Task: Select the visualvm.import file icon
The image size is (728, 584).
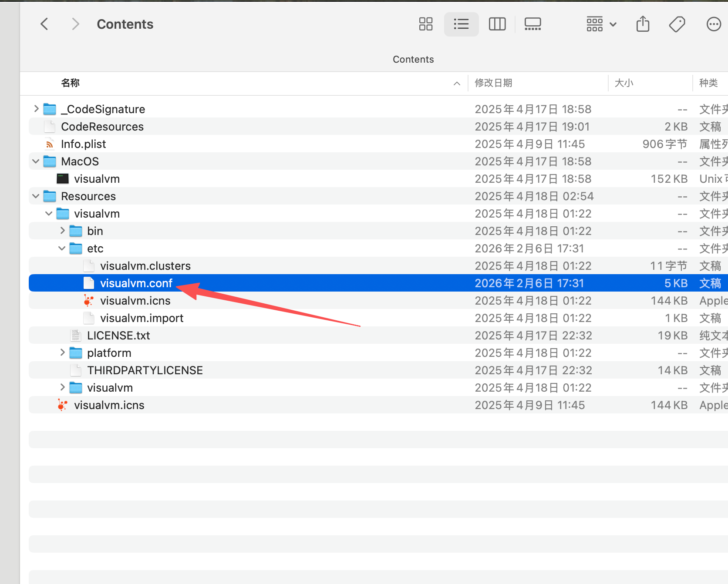Action: tap(89, 318)
